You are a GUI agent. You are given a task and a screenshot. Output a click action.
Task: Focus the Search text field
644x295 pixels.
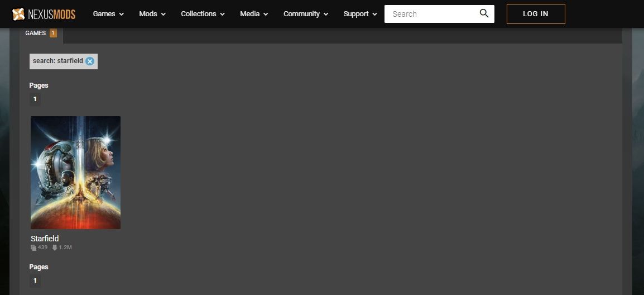click(430, 14)
